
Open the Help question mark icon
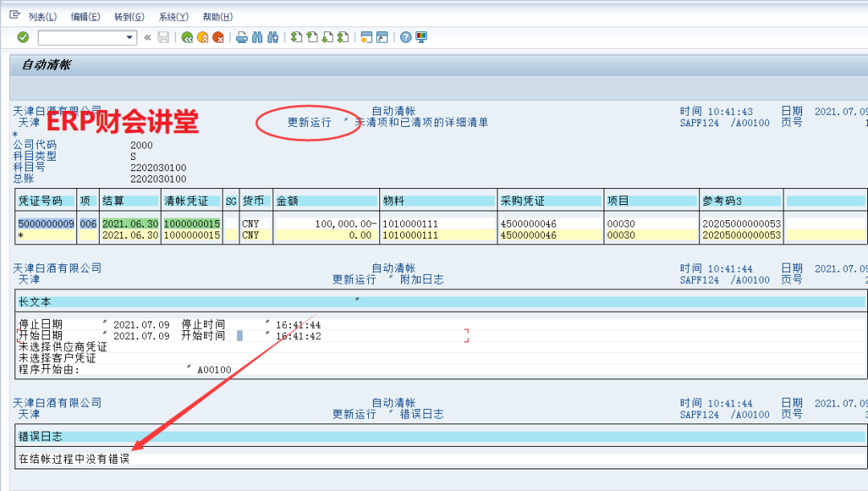pyautogui.click(x=406, y=37)
